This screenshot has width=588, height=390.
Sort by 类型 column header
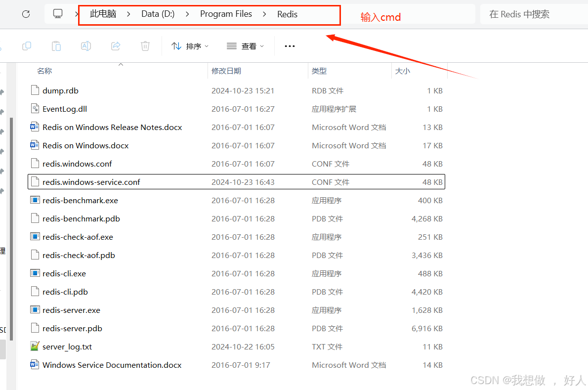click(x=319, y=71)
